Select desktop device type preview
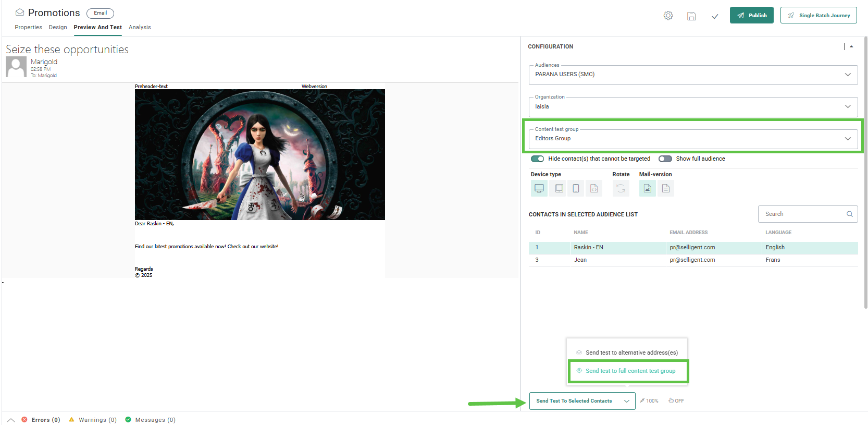Viewport: 868px width, 425px height. coord(539,188)
